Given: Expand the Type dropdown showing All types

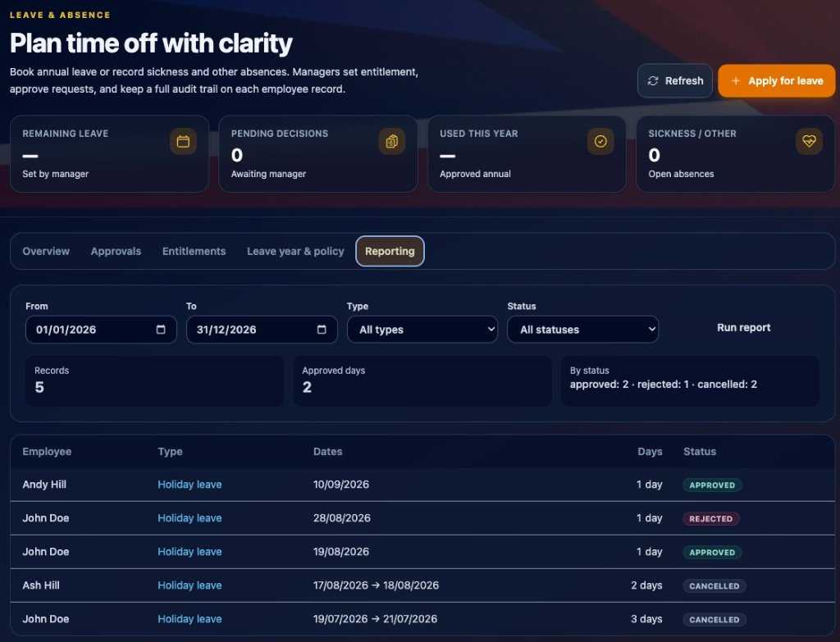Looking at the screenshot, I should (422, 330).
